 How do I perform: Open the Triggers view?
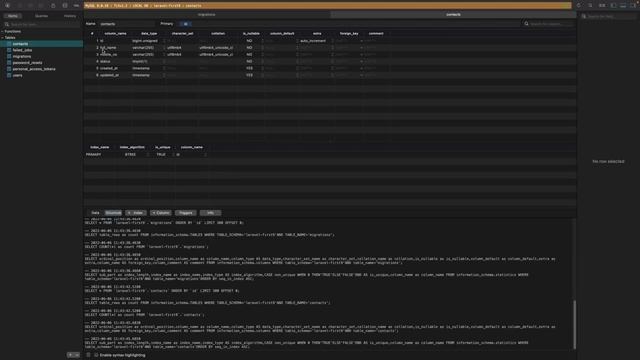pyautogui.click(x=186, y=213)
